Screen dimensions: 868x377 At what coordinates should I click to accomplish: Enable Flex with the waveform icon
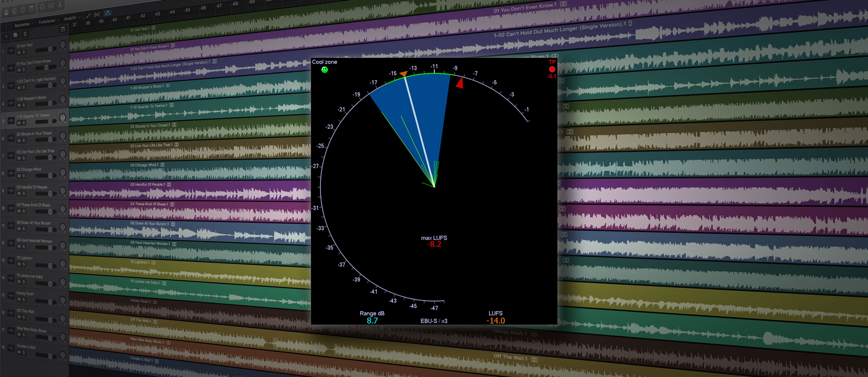click(x=97, y=14)
